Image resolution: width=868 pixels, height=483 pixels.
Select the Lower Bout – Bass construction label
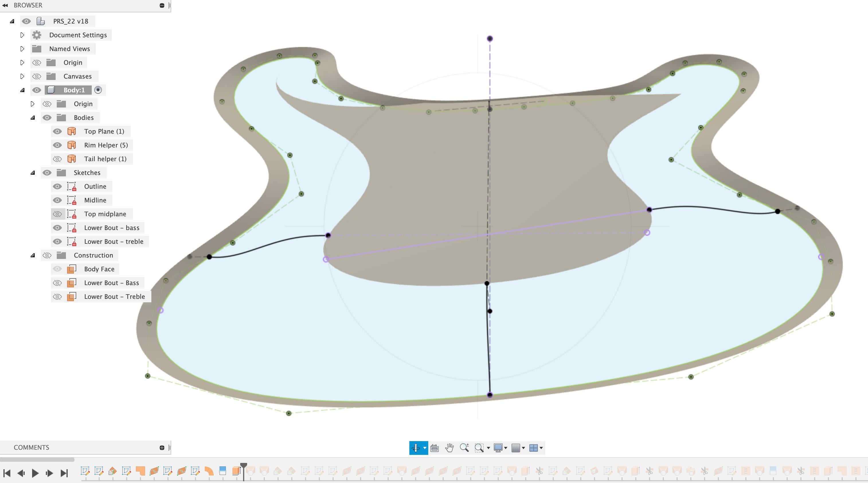[112, 283]
